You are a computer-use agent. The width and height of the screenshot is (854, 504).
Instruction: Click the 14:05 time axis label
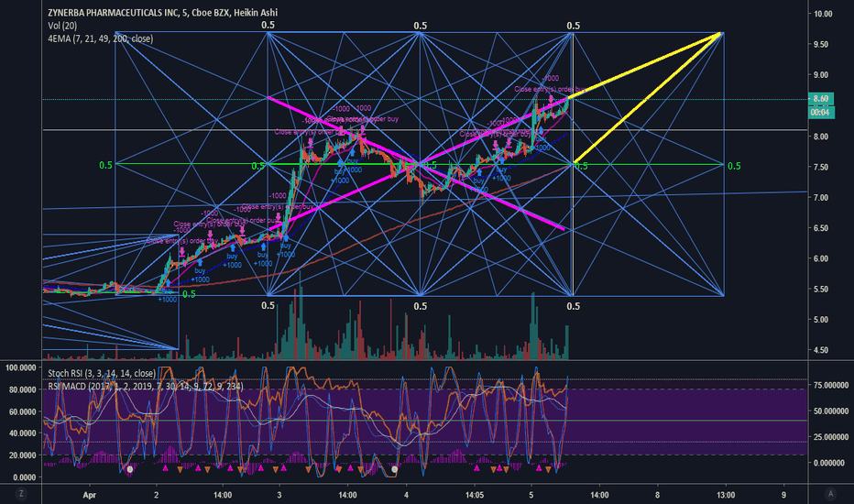[x=475, y=495]
